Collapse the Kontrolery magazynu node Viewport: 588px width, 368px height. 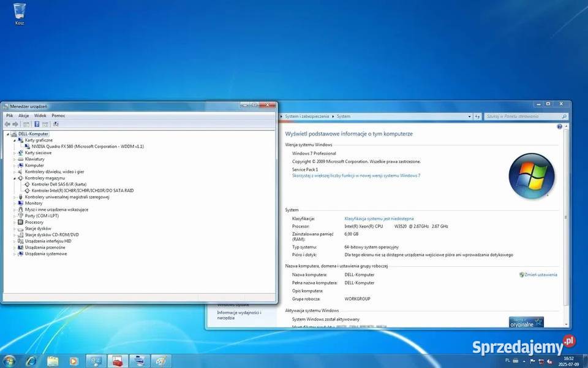pos(15,178)
